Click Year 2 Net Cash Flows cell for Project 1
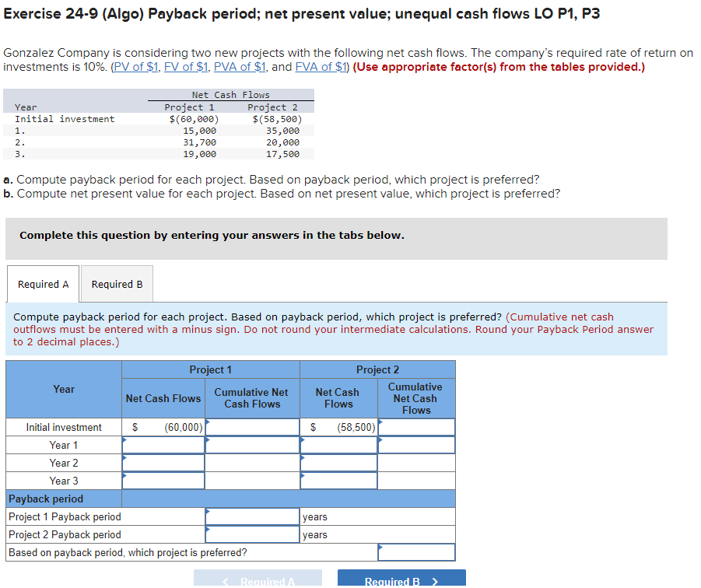 pos(163,463)
